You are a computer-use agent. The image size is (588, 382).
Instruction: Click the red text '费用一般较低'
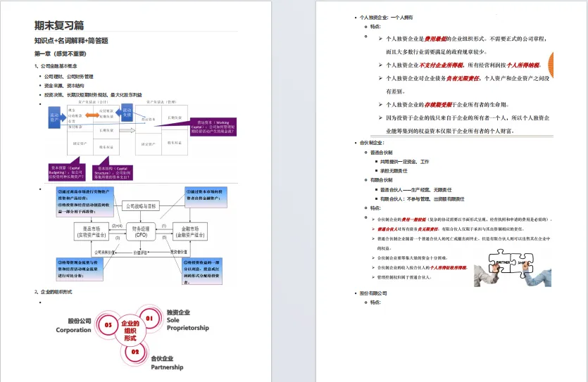coord(413,219)
